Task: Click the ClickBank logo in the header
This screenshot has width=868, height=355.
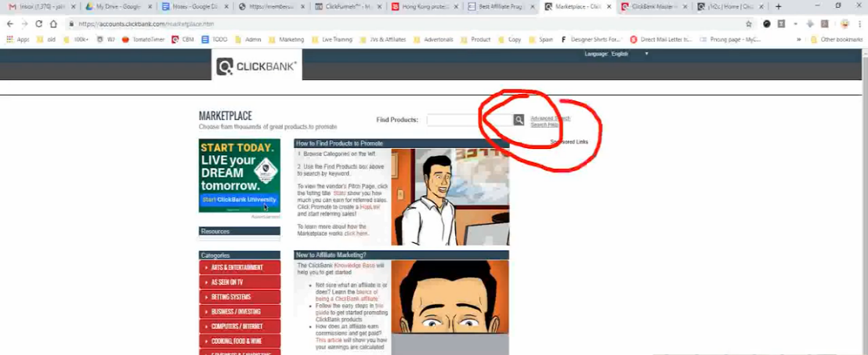Action: pyautogui.click(x=256, y=67)
